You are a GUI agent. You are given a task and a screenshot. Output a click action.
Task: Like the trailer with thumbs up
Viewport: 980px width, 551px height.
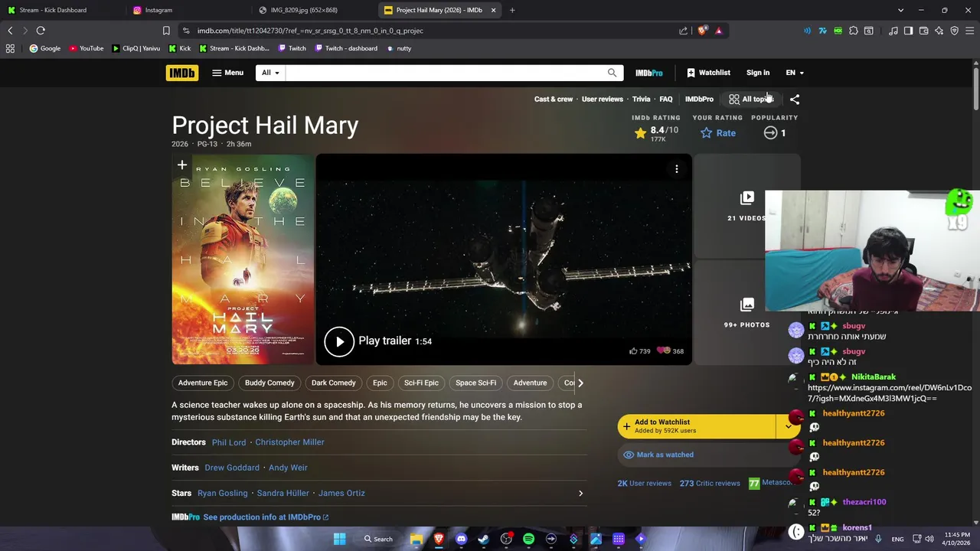click(x=639, y=351)
